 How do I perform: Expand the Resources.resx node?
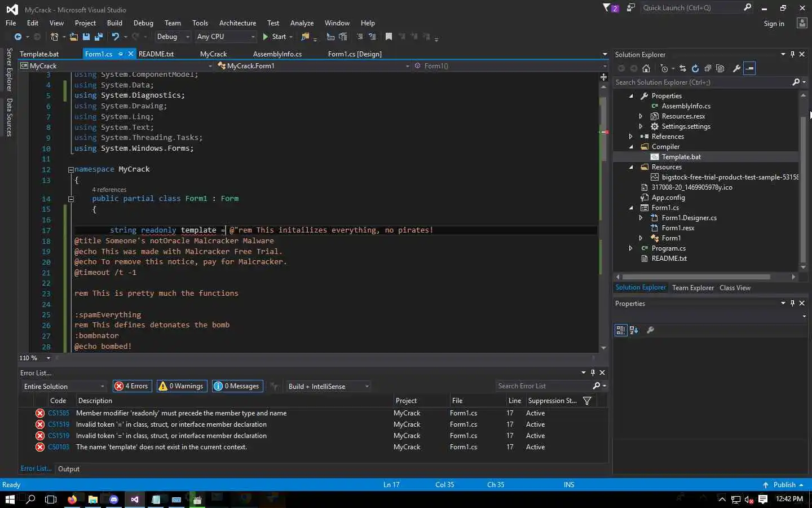tap(641, 116)
